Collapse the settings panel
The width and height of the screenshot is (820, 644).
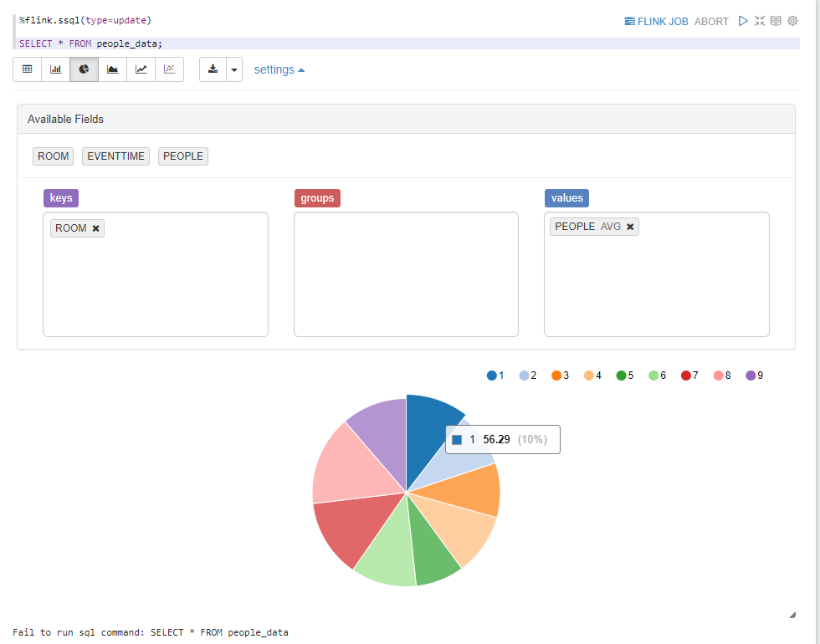click(279, 69)
